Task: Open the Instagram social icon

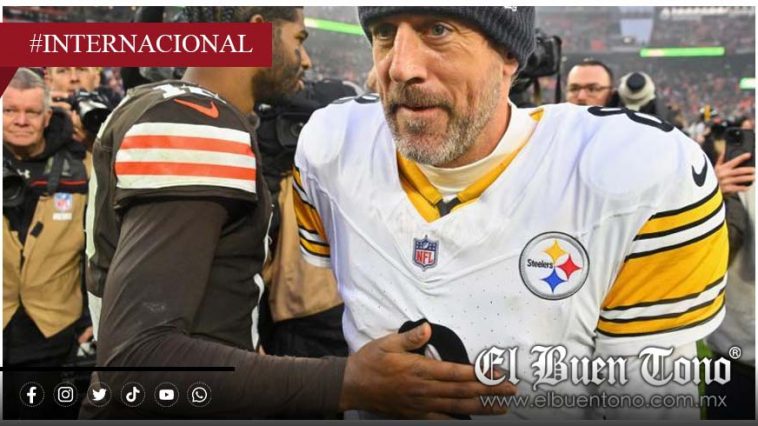Action: 65,395
